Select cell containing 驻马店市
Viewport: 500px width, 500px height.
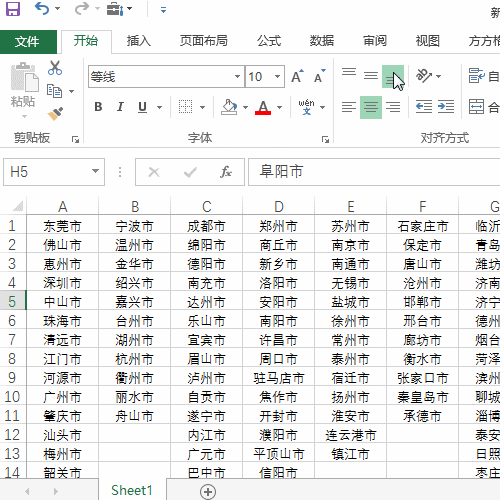click(279, 378)
